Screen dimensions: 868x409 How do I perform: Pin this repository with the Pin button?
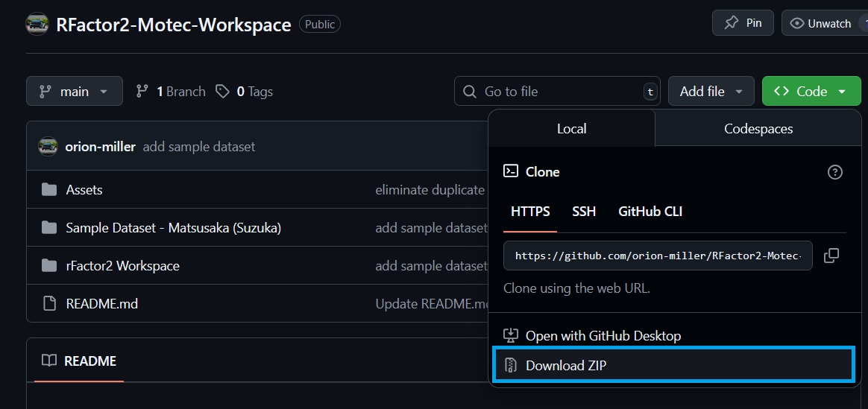click(x=743, y=23)
